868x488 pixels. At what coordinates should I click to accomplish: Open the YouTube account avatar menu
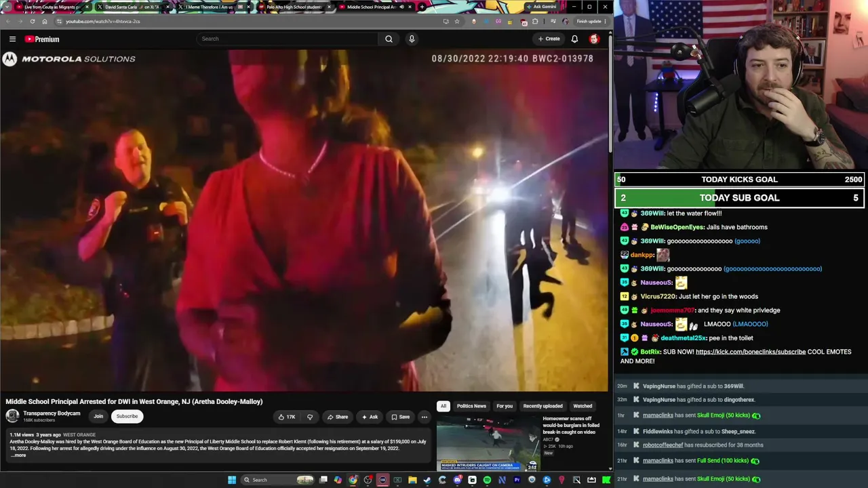[x=594, y=39]
